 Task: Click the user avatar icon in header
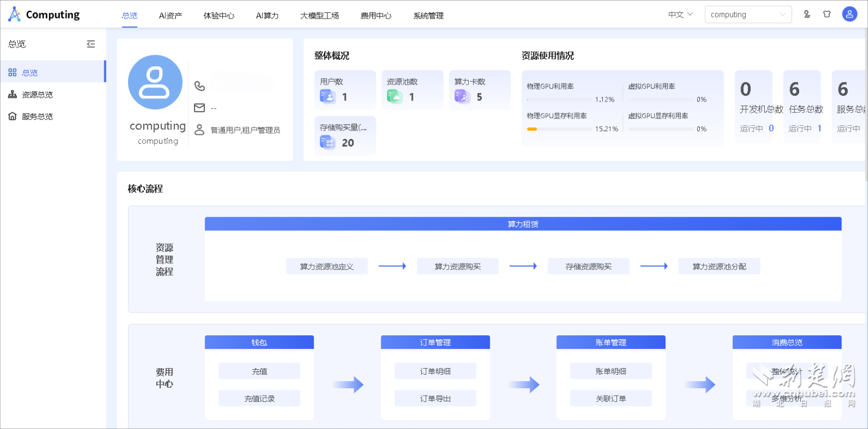point(849,14)
